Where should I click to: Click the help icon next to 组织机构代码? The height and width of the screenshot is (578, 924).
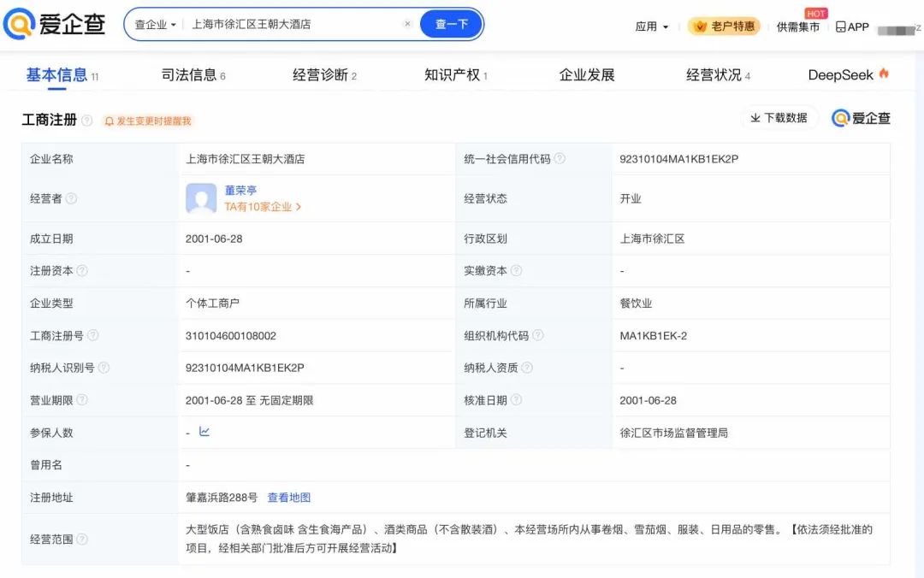(537, 335)
